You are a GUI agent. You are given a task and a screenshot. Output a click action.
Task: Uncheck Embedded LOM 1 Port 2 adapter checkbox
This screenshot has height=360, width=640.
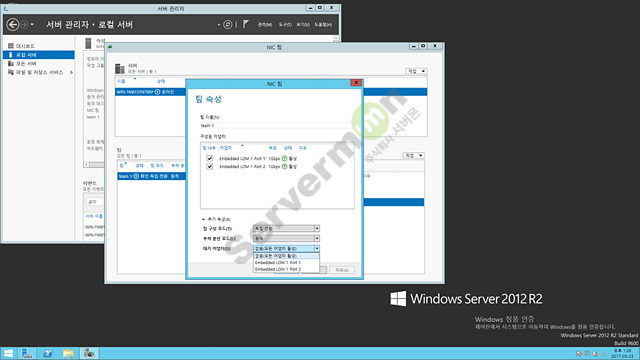tap(209, 167)
